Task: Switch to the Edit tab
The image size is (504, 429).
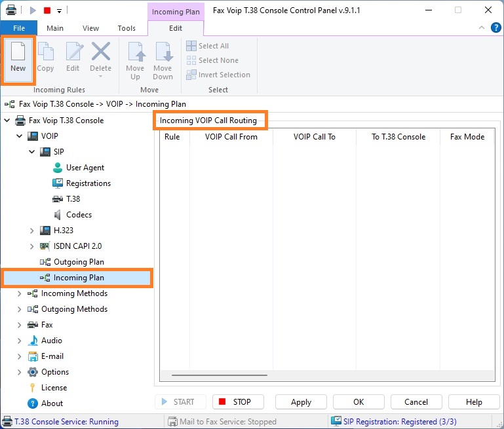Action: 176,28
